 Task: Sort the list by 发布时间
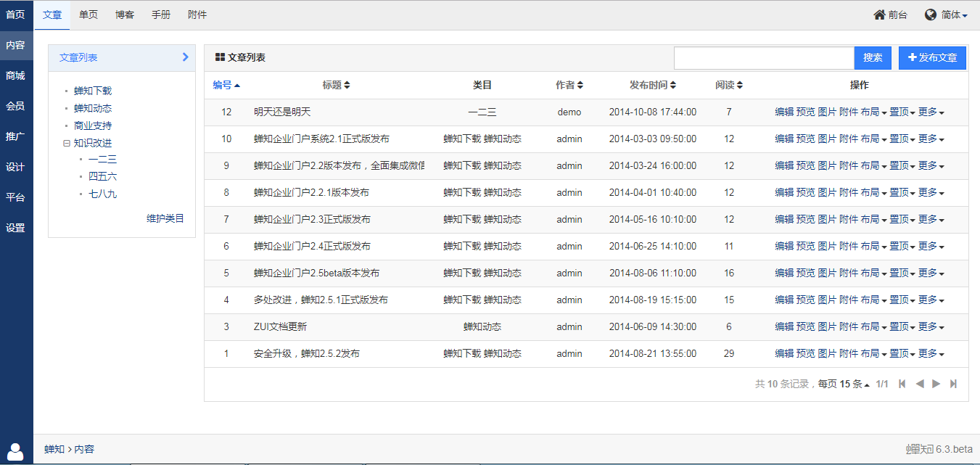point(649,85)
